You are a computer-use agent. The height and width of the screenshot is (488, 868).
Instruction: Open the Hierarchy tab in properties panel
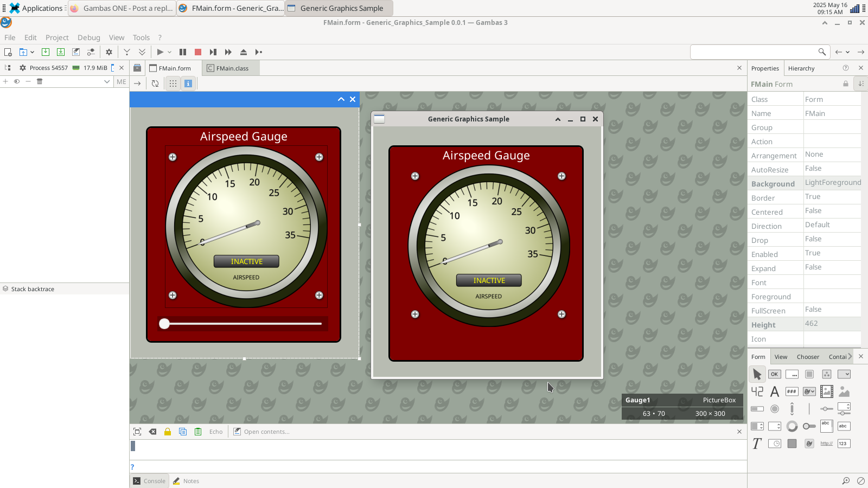click(801, 68)
